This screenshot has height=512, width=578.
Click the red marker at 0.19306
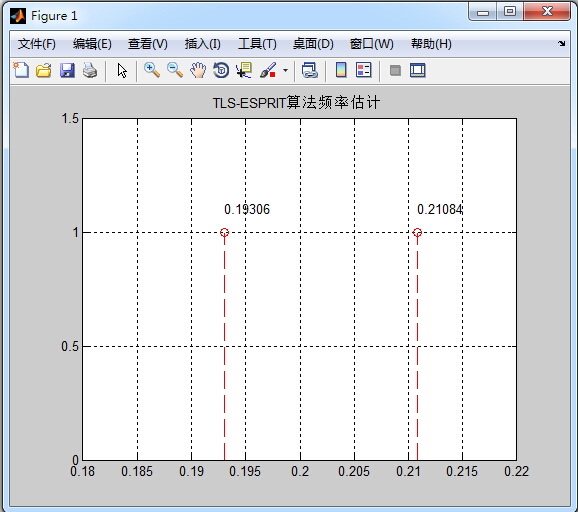[x=224, y=232]
